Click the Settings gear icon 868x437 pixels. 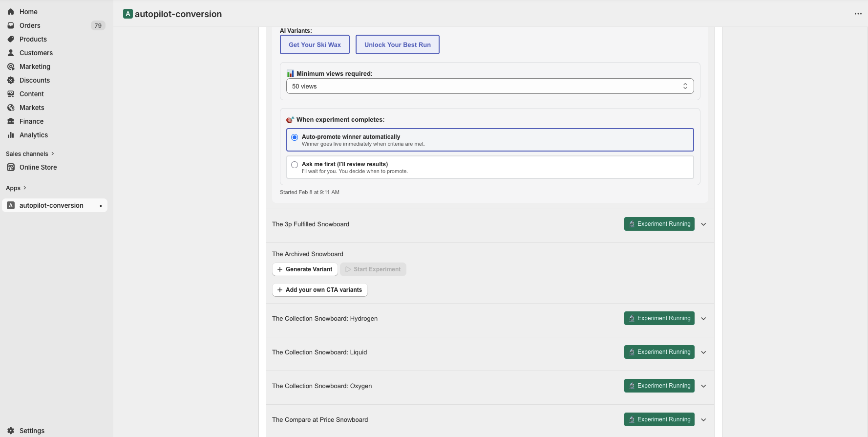(11, 431)
